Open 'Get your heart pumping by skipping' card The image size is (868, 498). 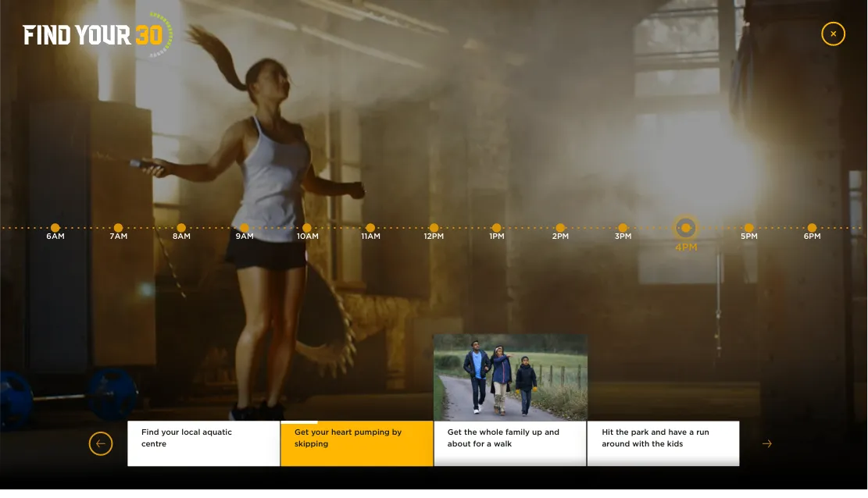357,444
